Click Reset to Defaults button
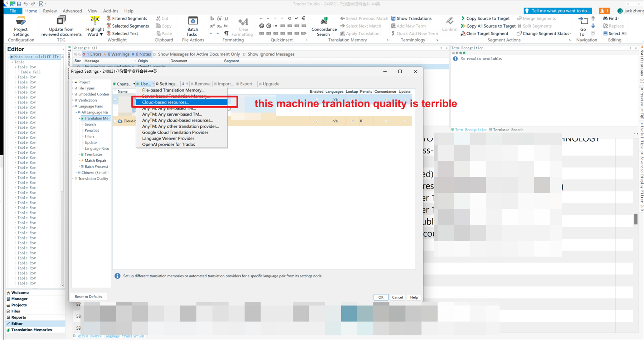The height and width of the screenshot is (340, 644). coord(88,297)
